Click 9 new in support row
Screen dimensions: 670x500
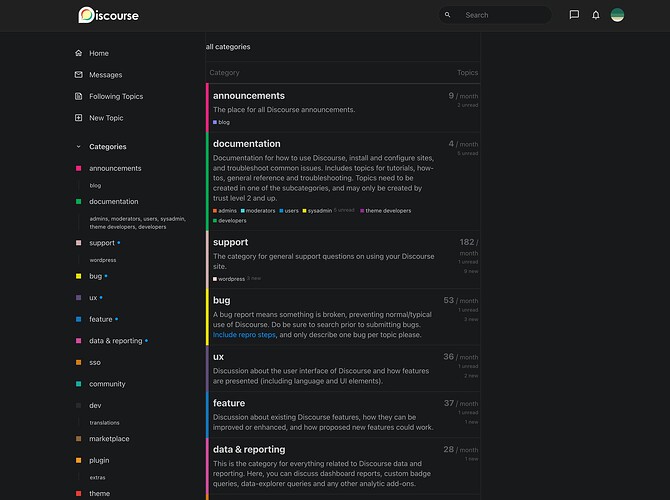tap(471, 271)
